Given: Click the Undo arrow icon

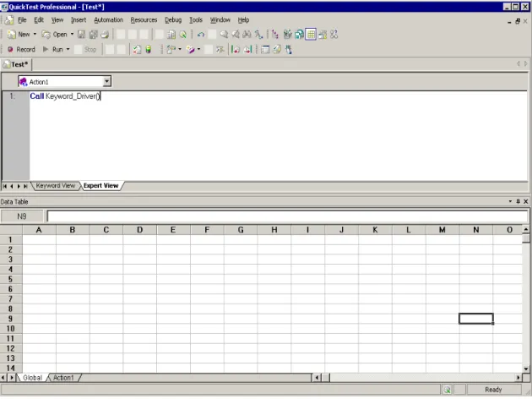Looking at the screenshot, I should pos(201,35).
